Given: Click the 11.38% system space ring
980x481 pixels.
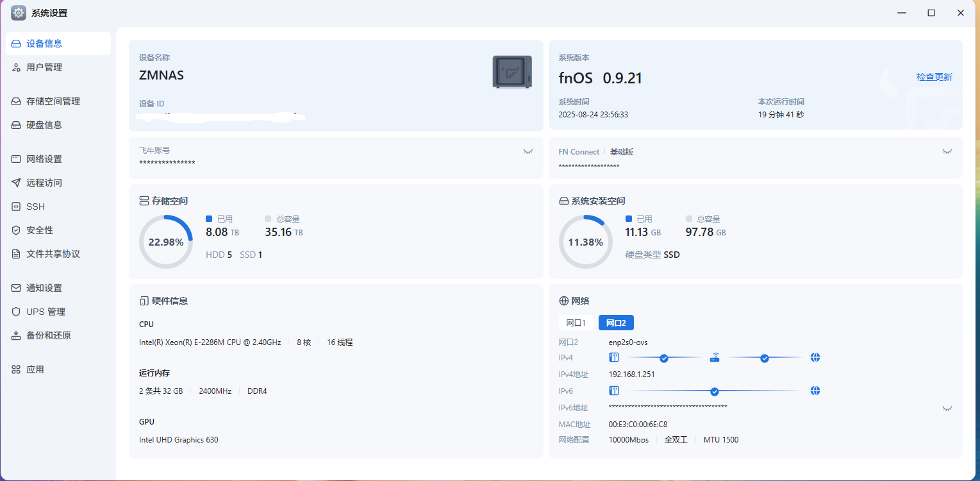Looking at the screenshot, I should 585,242.
